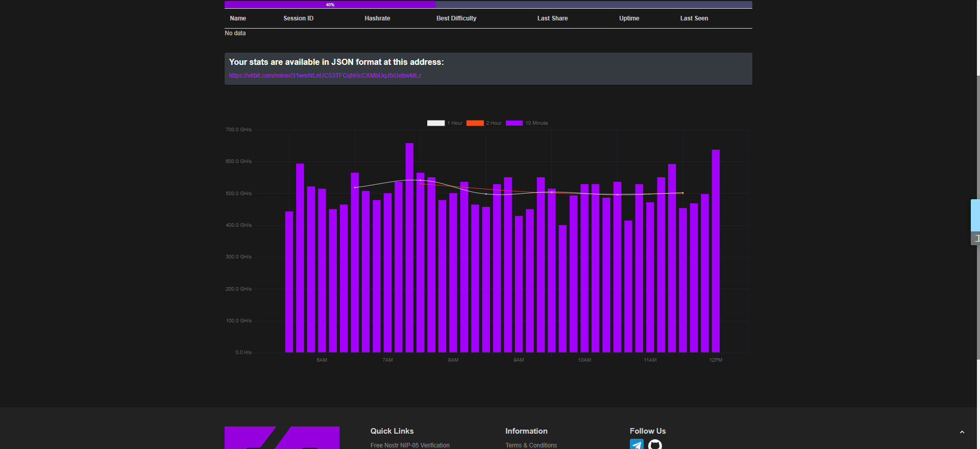Viewport: 980px width, 449px height.
Task: Click the scroll-to-top chevron arrow
Action: coord(962,432)
